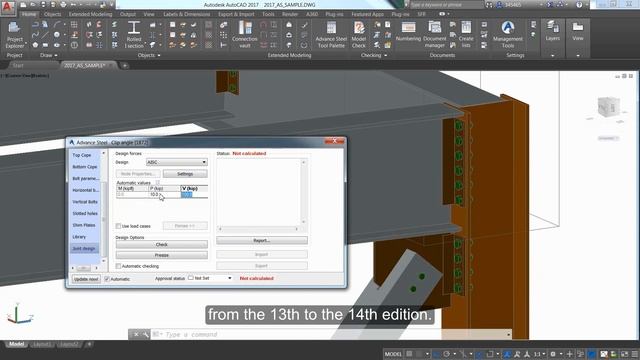The width and height of the screenshot is (640, 360).
Task: Open the Featured Apps ribbon tab
Action: click(367, 14)
